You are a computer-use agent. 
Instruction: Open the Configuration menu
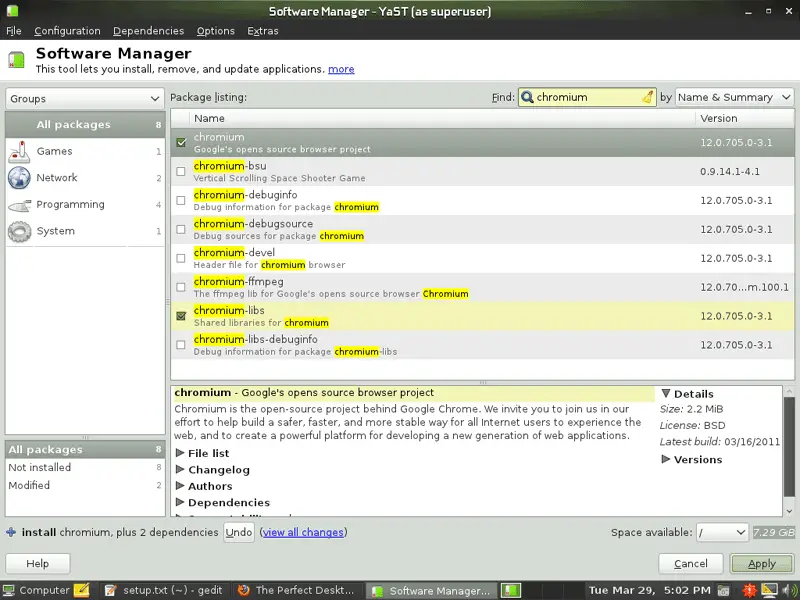pos(67,31)
